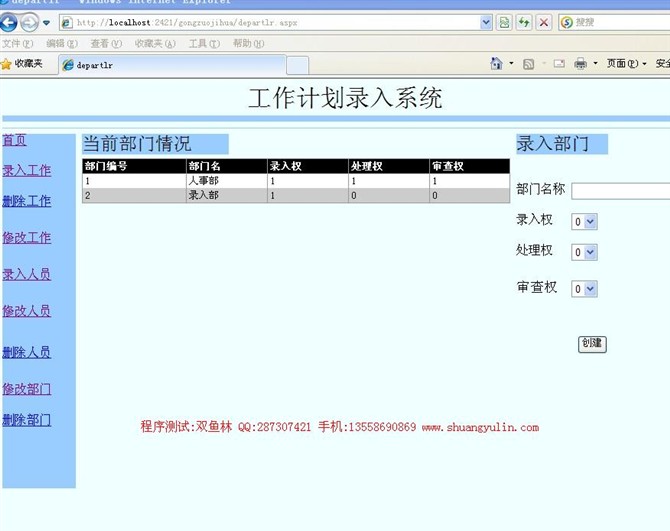Click the 录入部 table cell
The width and height of the screenshot is (670, 531).
tap(227, 195)
